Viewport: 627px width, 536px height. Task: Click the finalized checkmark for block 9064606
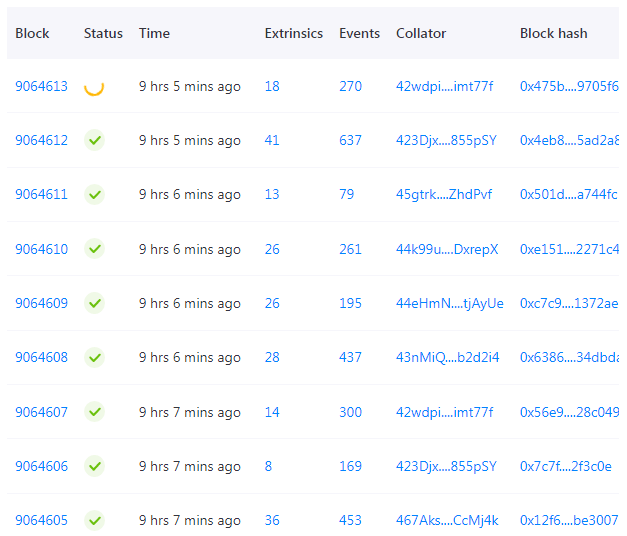[x=94, y=466]
